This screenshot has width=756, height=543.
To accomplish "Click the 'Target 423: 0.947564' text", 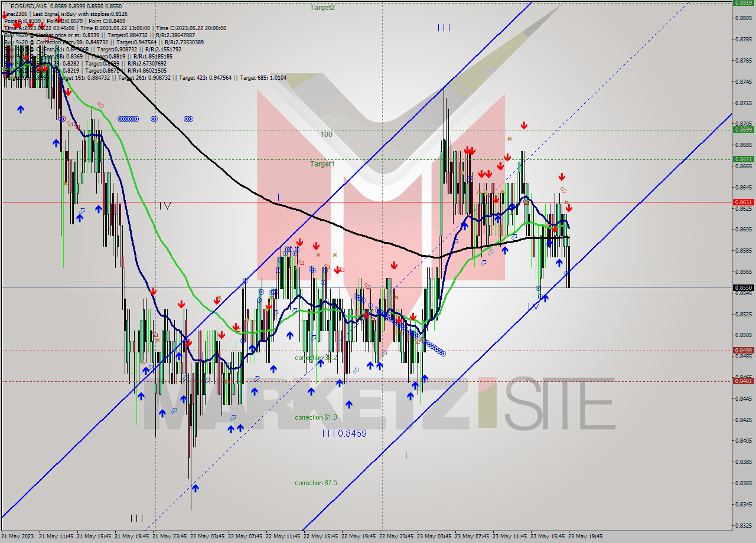I will 206,77.
